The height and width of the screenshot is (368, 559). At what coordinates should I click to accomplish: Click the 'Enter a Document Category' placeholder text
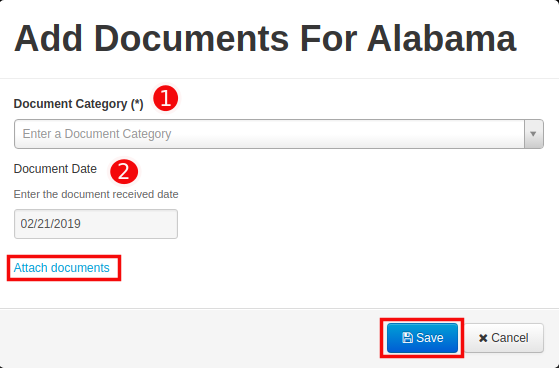coord(97,134)
